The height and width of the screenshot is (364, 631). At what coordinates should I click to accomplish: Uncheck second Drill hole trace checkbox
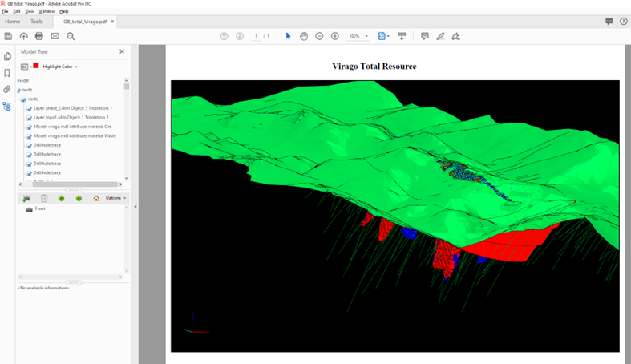(x=29, y=156)
